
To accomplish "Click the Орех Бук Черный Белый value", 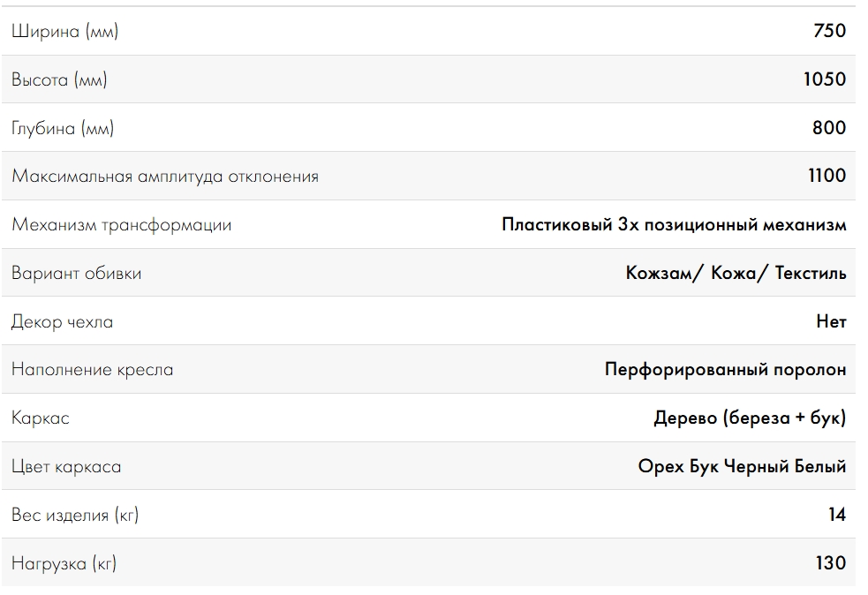I will click(x=742, y=466).
